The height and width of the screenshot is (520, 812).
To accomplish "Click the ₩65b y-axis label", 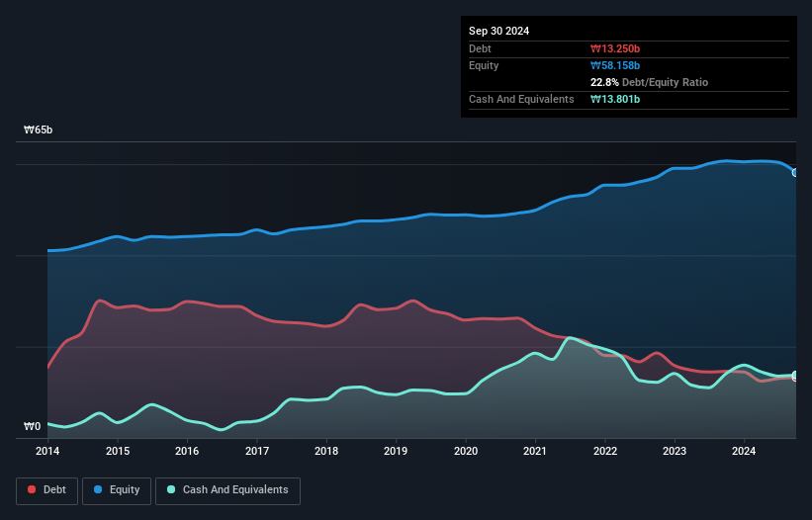I will click(38, 130).
